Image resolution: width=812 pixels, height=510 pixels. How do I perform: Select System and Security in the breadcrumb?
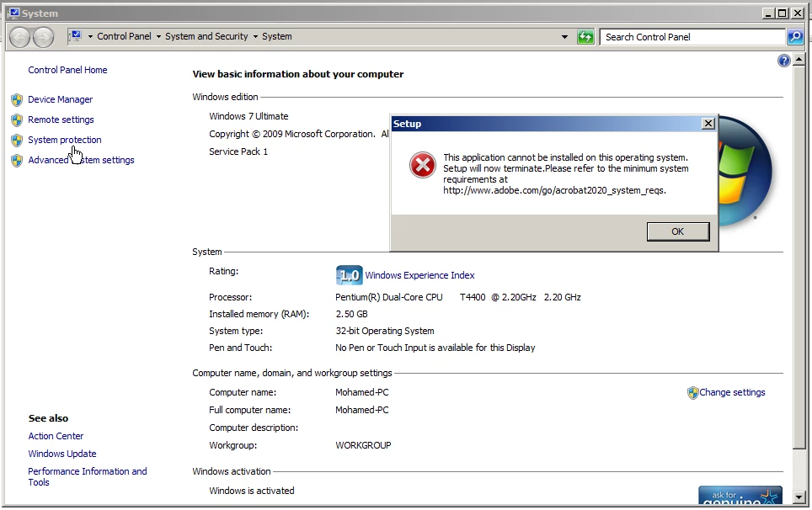tap(206, 36)
